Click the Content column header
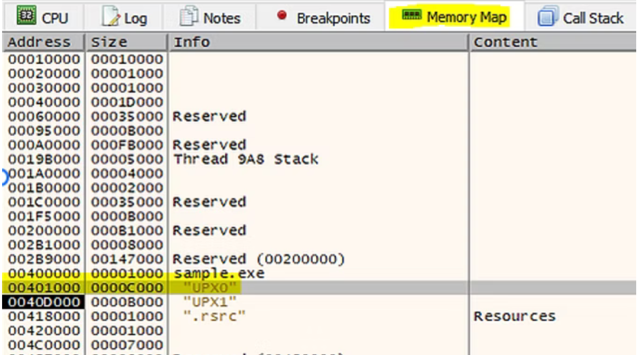Screen dimensions: 644x355 coord(505,42)
